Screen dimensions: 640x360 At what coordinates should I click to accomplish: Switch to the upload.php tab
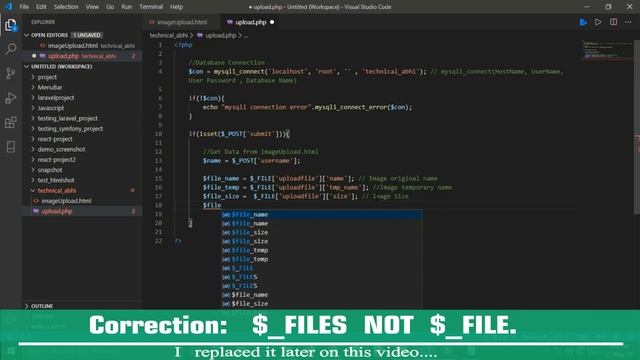coord(250,22)
